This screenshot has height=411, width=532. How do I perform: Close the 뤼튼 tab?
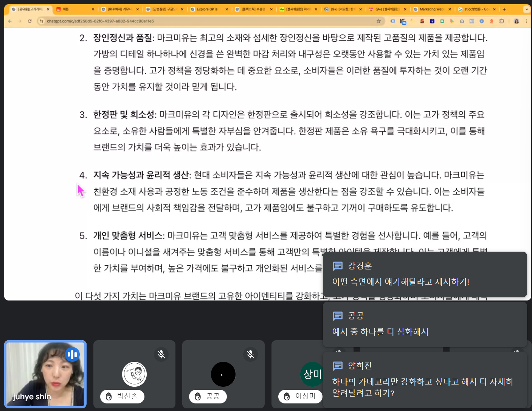93,9
